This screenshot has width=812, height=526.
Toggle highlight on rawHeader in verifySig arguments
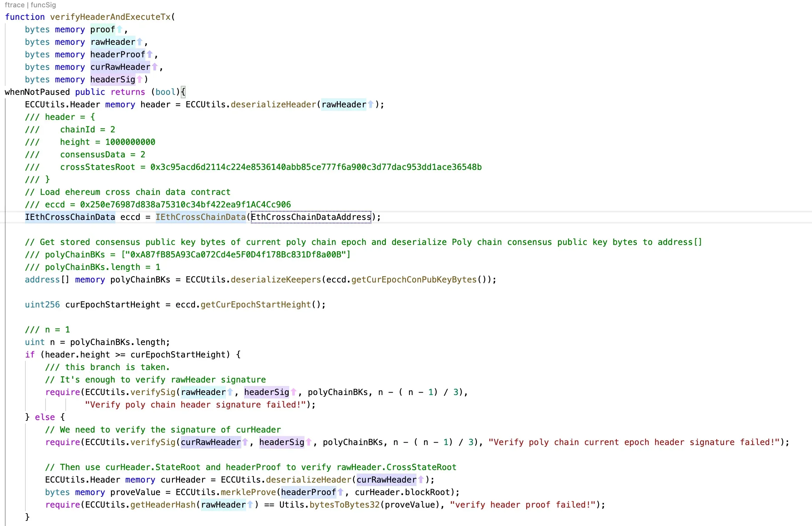point(203,392)
